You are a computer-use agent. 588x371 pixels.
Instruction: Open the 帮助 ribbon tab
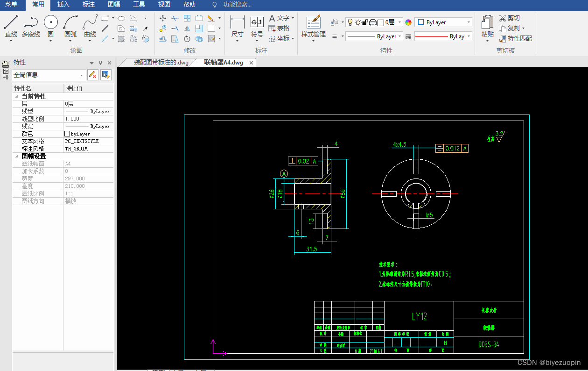click(189, 5)
